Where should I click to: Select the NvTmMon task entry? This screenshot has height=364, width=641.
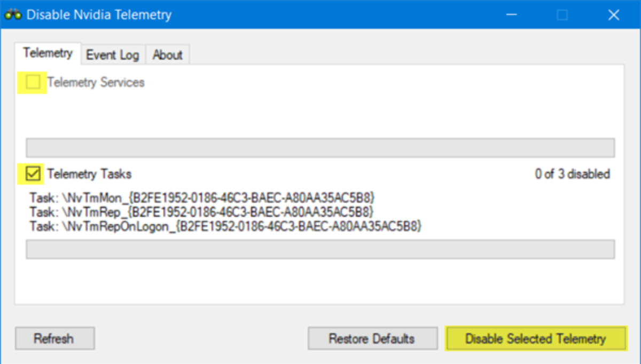pos(203,197)
